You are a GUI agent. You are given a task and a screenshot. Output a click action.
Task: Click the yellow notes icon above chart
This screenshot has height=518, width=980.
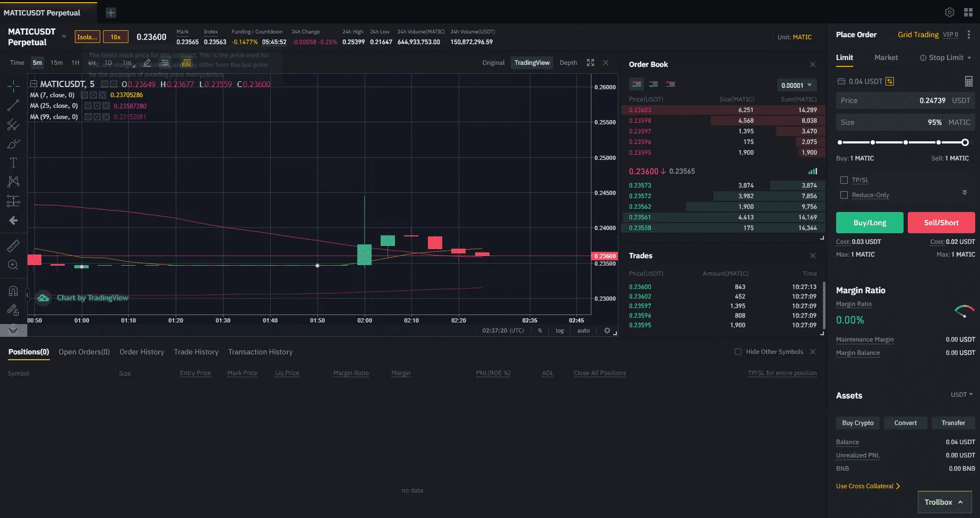pos(186,63)
